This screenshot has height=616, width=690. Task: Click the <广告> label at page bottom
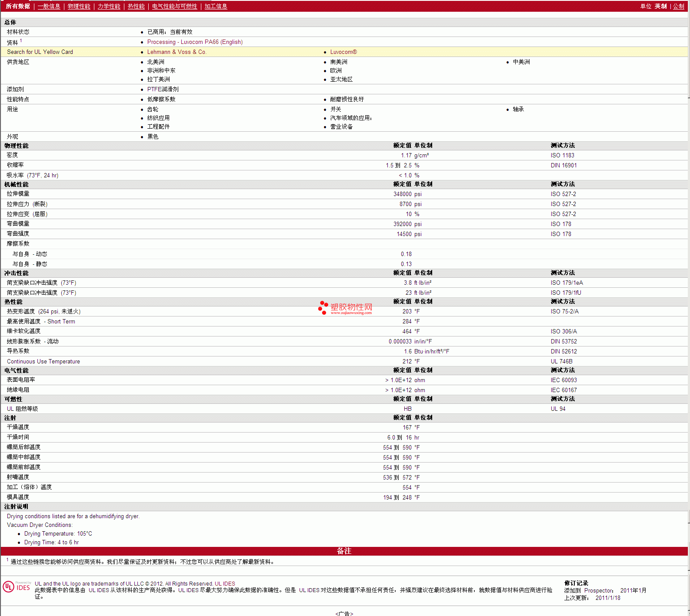[344, 613]
